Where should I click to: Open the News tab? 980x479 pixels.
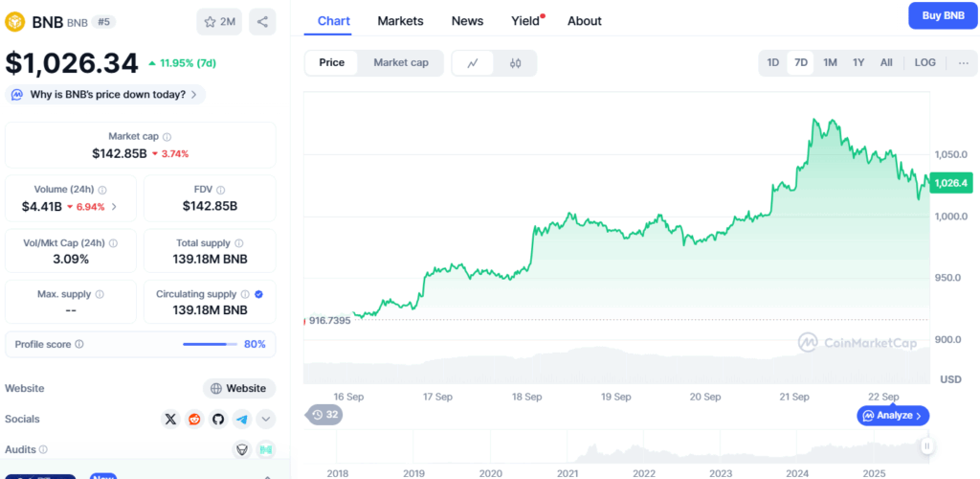[467, 21]
